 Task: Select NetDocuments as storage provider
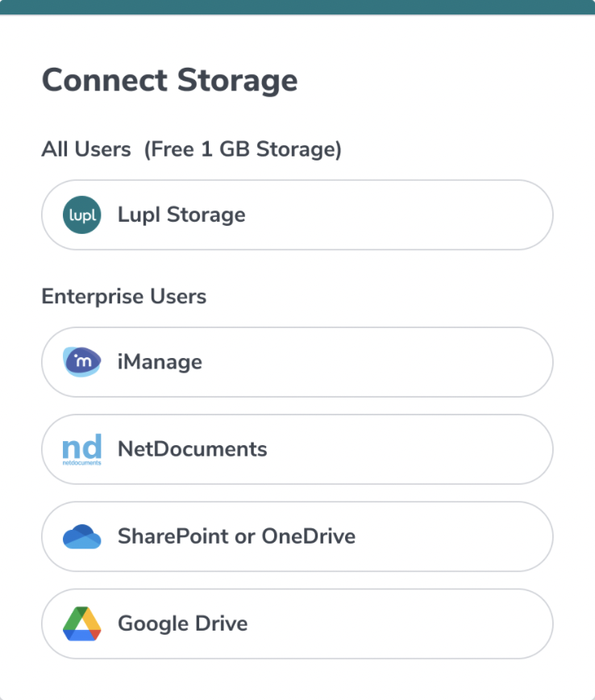click(297, 449)
